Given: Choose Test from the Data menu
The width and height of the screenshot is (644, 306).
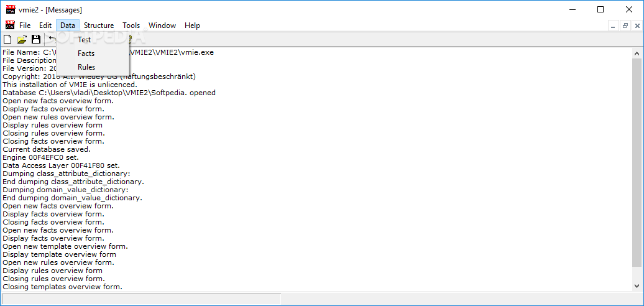Looking at the screenshot, I should tap(93, 40).
